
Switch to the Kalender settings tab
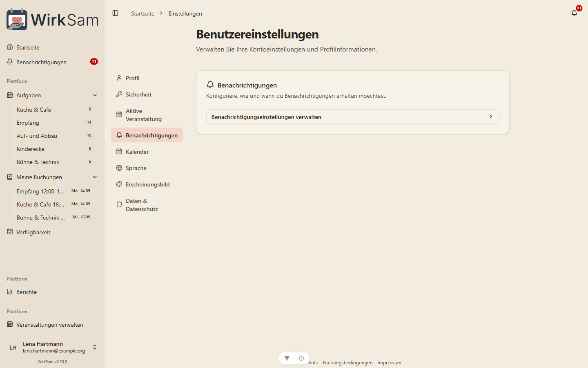click(147, 152)
